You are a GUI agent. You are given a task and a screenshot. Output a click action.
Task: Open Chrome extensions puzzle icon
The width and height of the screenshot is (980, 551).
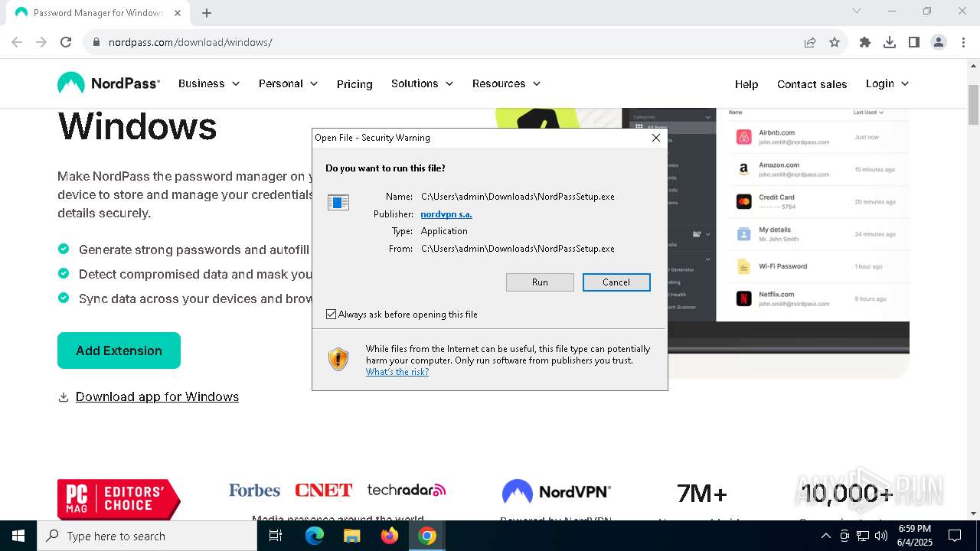click(x=865, y=42)
